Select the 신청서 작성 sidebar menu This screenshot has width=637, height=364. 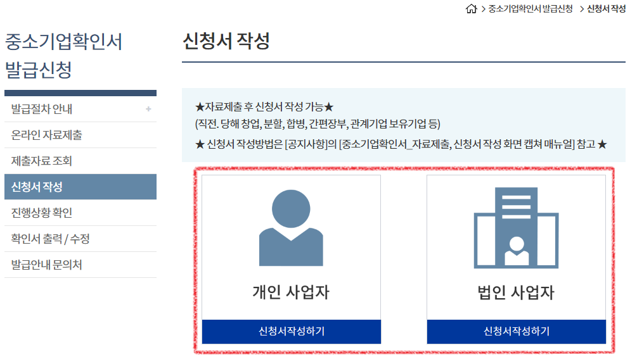(x=80, y=187)
